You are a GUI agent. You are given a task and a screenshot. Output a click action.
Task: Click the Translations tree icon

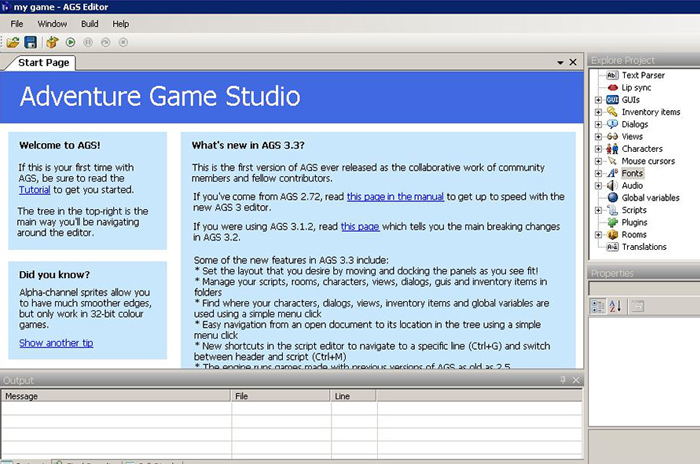[612, 247]
